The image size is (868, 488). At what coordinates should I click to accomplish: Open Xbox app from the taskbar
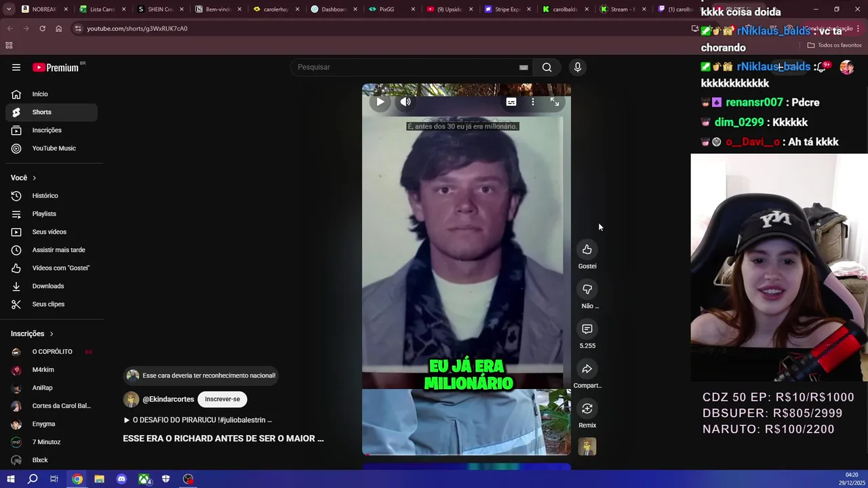[x=144, y=479]
